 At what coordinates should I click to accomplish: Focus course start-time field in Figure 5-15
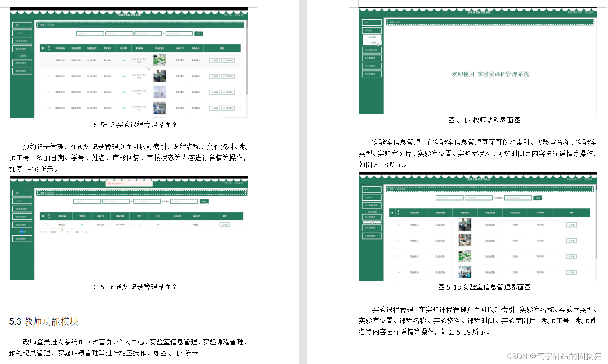[x=148, y=34]
